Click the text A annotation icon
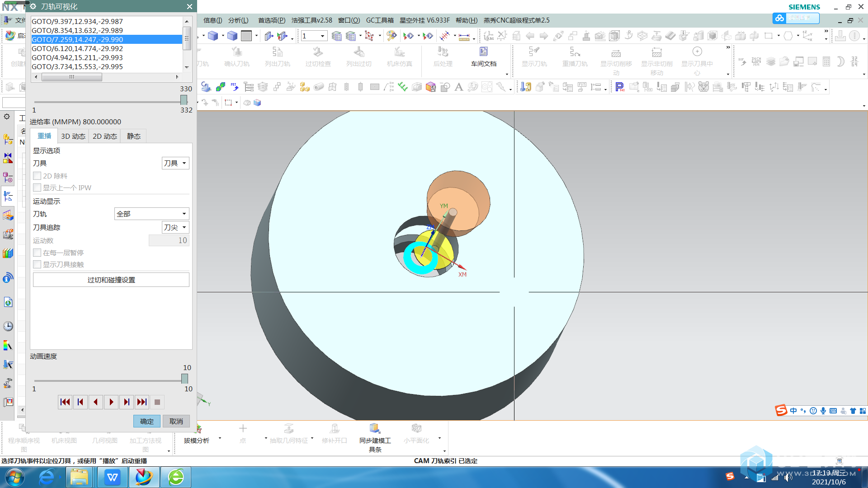Viewport: 868px width, 488px height. (458, 87)
